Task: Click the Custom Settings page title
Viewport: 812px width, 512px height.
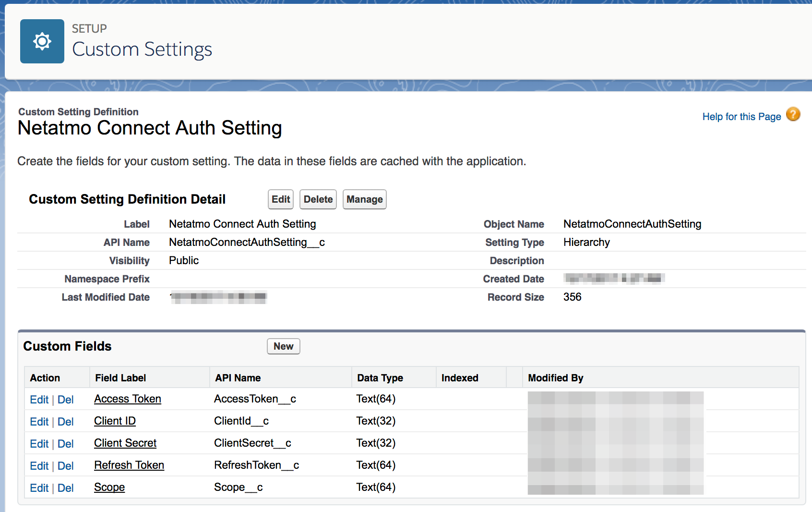Action: 142,50
